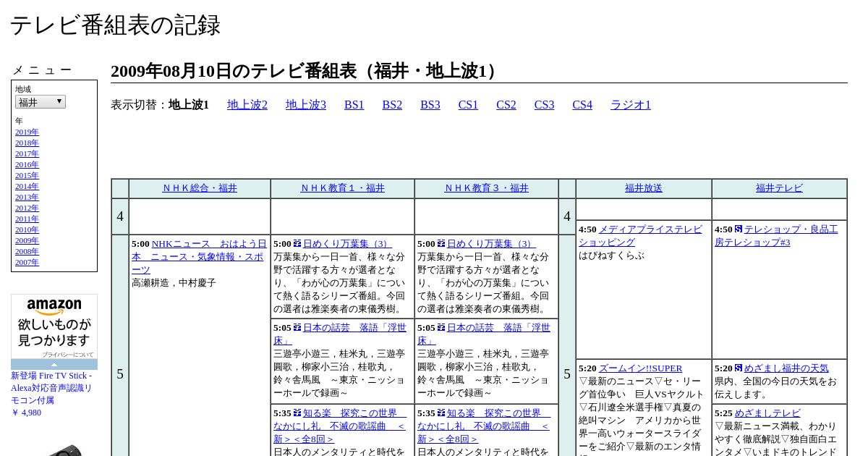Click the caption icon beside 5:00 日めくり万葉集 NHK教育1
868x456 pixels.
click(x=297, y=244)
